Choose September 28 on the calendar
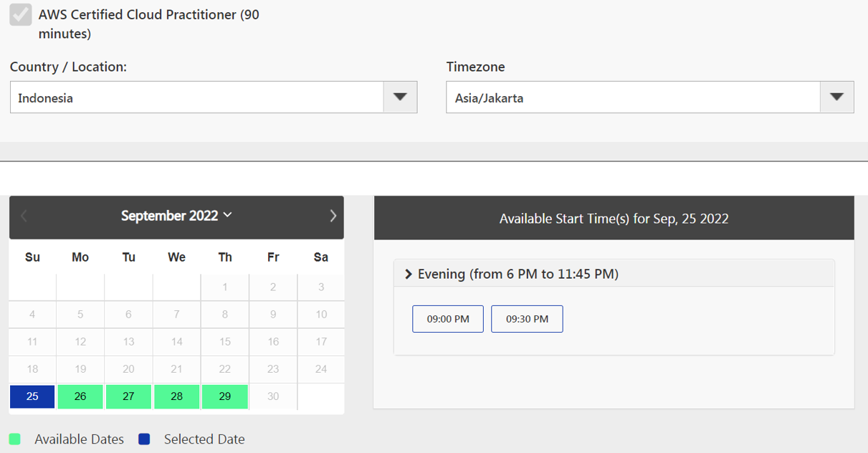The height and width of the screenshot is (453, 868). pos(176,396)
